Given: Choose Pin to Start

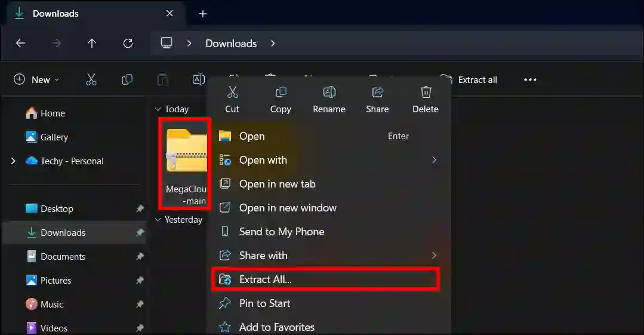Looking at the screenshot, I should click(326, 303).
